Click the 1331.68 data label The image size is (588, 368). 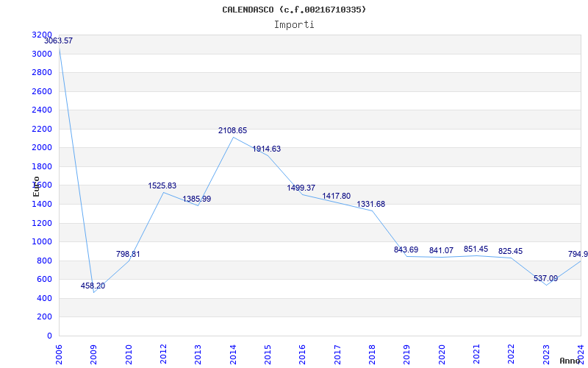[371, 205]
